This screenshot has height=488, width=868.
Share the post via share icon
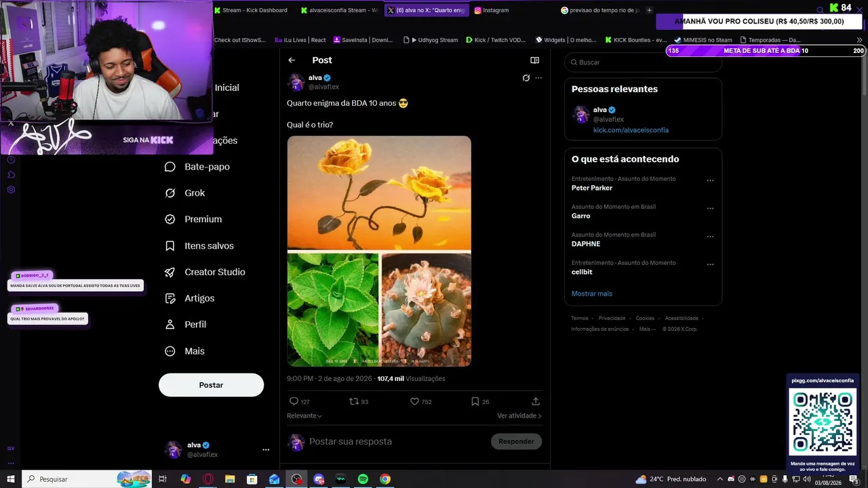536,401
